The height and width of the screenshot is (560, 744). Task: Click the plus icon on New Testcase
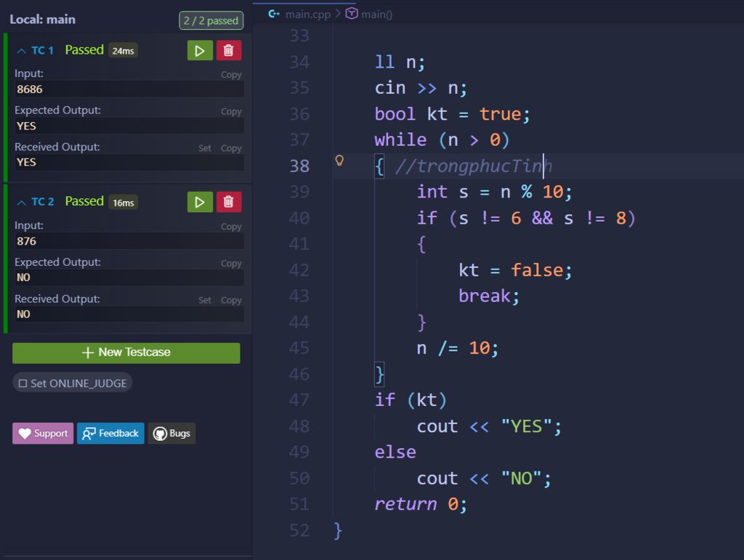88,352
